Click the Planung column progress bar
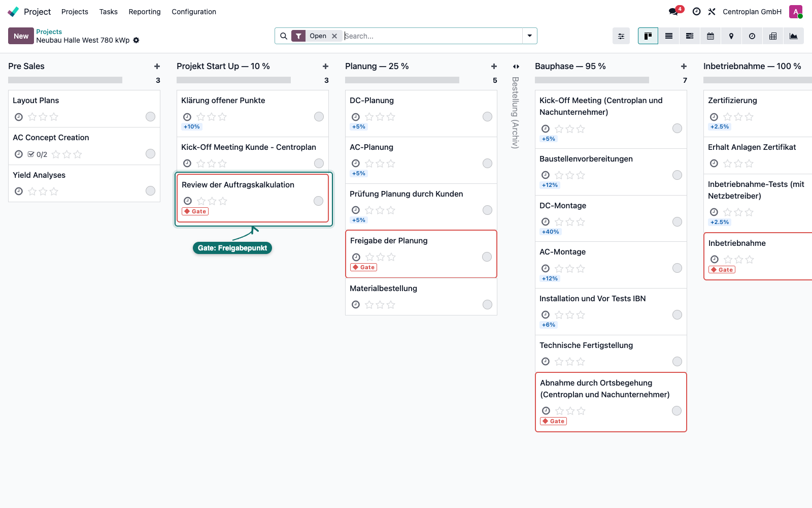The width and height of the screenshot is (812, 508). (x=402, y=80)
